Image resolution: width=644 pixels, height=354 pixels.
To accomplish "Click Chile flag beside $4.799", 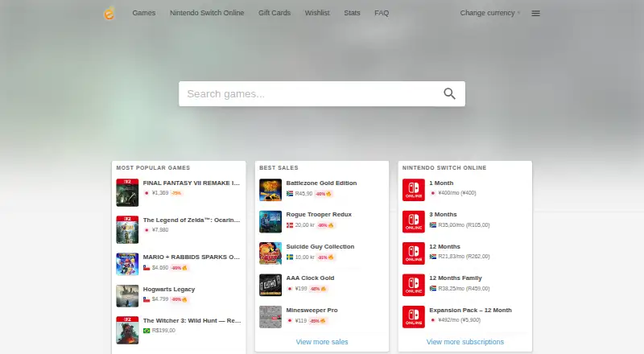I will pyautogui.click(x=147, y=299).
